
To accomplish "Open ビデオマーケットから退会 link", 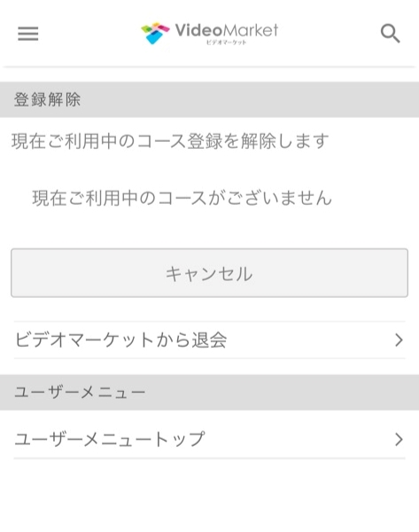I will [x=209, y=340].
